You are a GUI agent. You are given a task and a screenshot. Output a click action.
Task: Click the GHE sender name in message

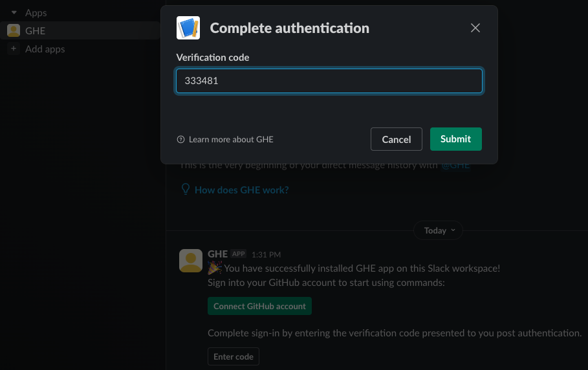pos(217,254)
